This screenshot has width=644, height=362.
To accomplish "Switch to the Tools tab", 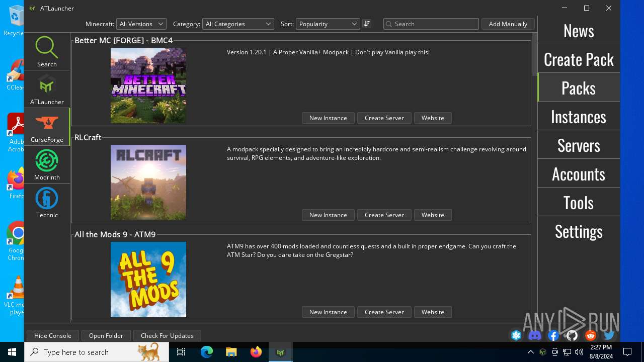I will (579, 203).
